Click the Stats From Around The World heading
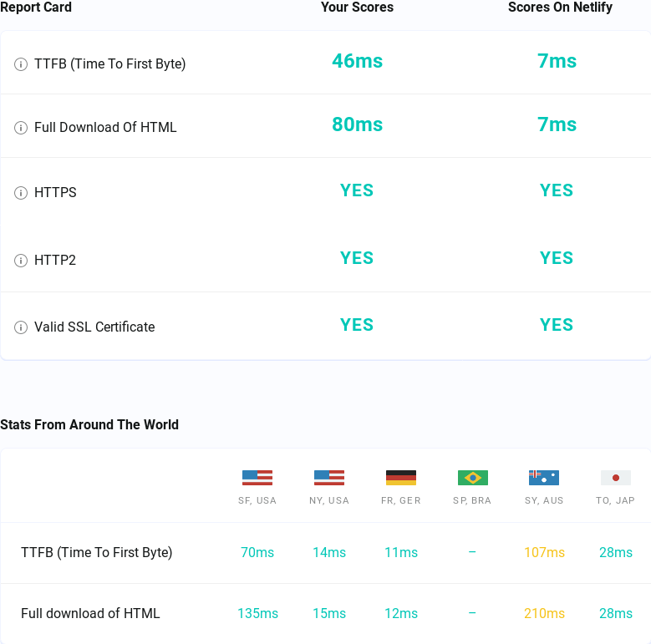Screen dimensions: 651x644 tap(89, 424)
